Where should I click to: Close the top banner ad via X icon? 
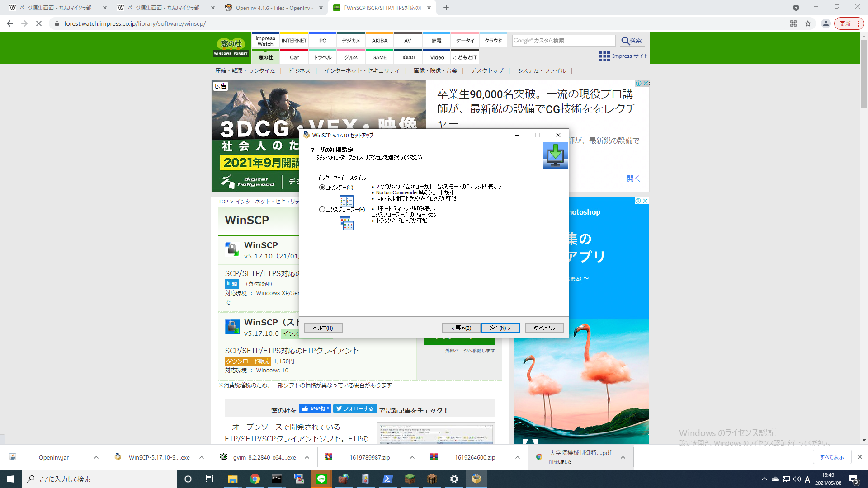coord(646,83)
